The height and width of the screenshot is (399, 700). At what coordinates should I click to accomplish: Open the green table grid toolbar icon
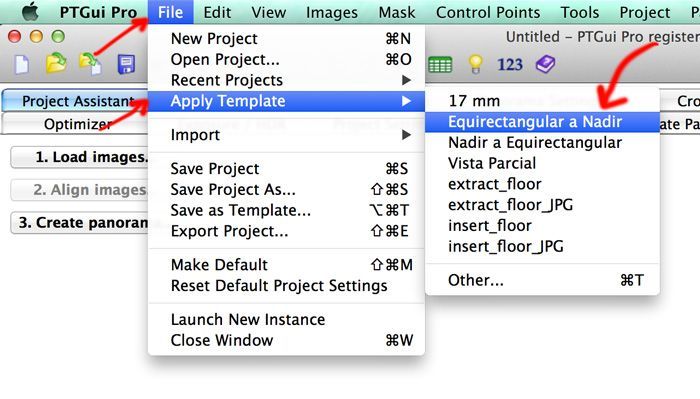440,65
